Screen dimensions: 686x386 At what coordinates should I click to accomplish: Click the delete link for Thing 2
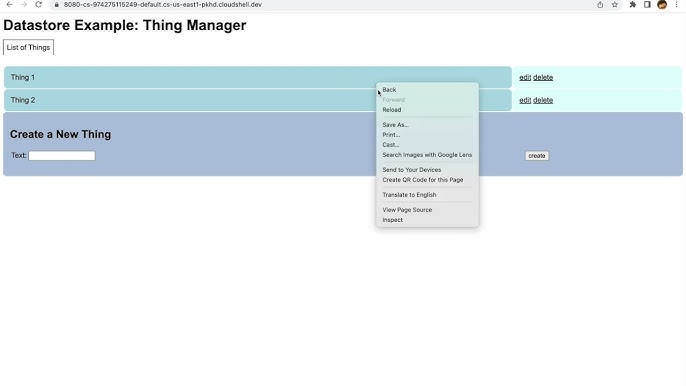click(x=543, y=100)
